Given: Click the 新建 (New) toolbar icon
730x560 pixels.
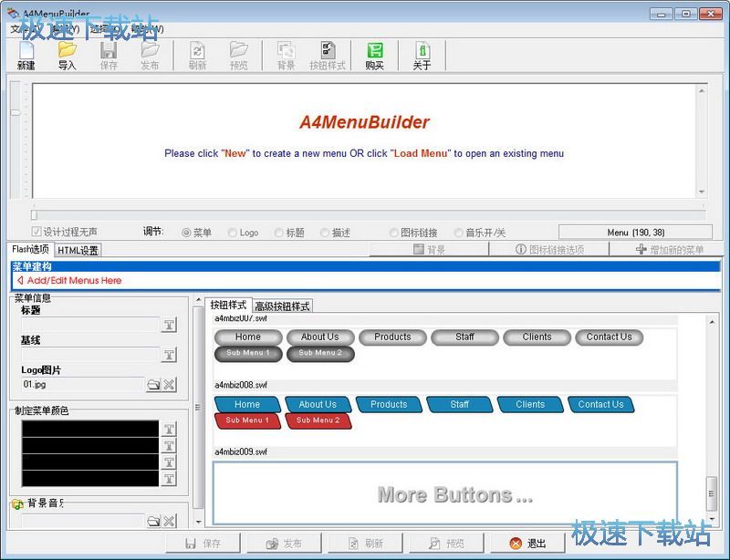Looking at the screenshot, I should 26,56.
